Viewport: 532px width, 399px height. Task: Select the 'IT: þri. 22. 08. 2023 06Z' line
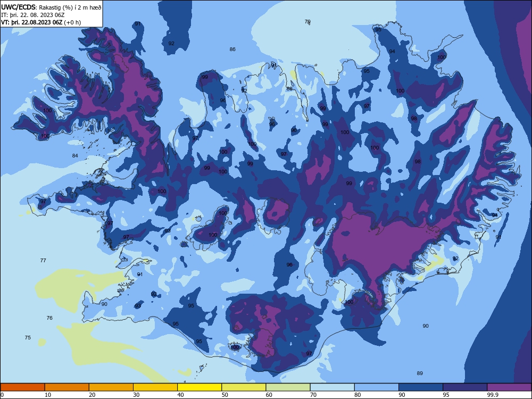point(33,15)
